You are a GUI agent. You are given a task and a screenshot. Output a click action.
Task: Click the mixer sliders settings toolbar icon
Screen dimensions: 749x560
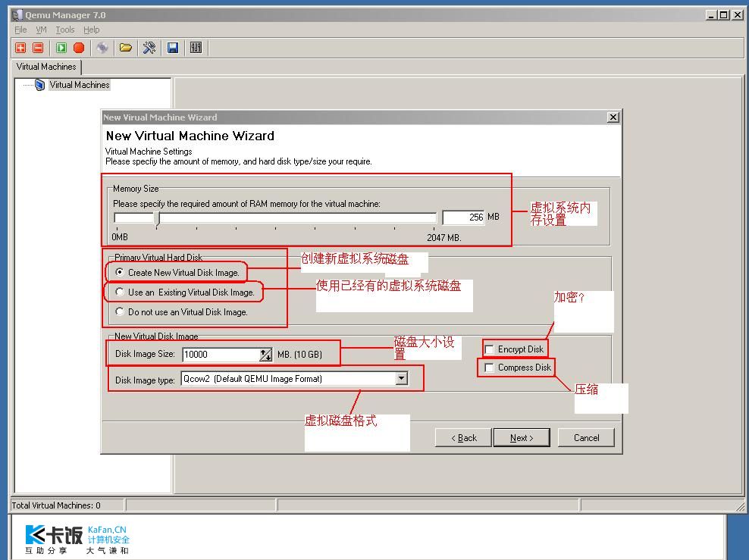click(196, 48)
